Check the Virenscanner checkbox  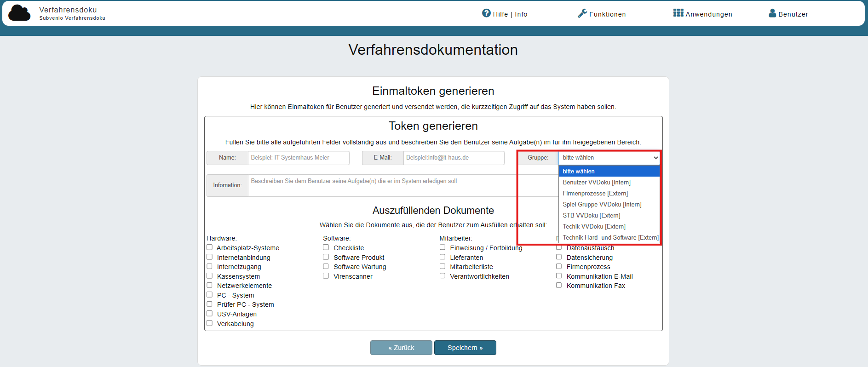tap(326, 276)
